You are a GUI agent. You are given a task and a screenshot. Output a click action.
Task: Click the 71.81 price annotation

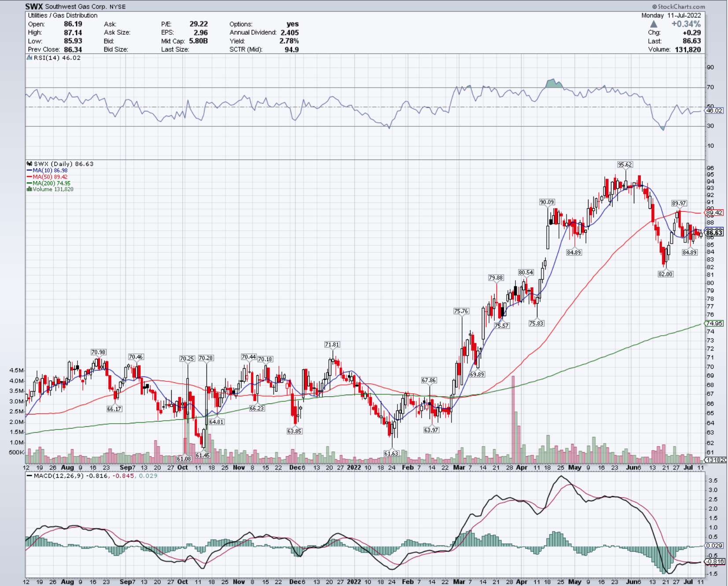332,344
